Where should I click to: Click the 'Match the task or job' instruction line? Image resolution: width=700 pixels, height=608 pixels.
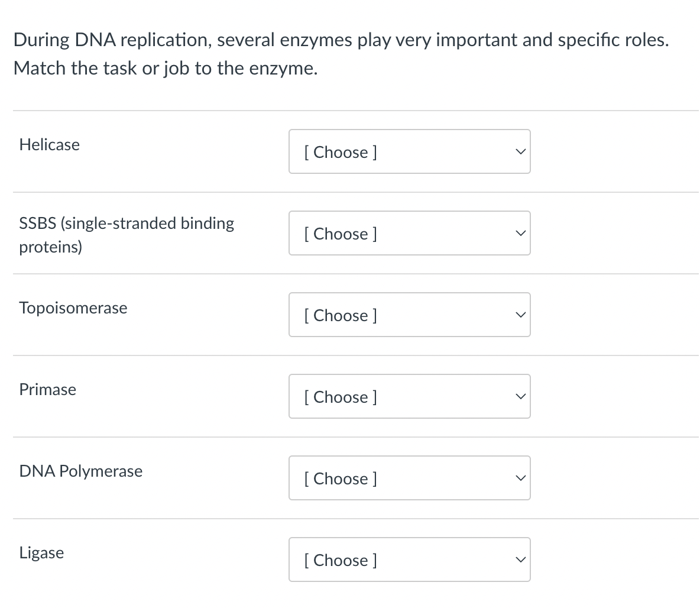166,68
